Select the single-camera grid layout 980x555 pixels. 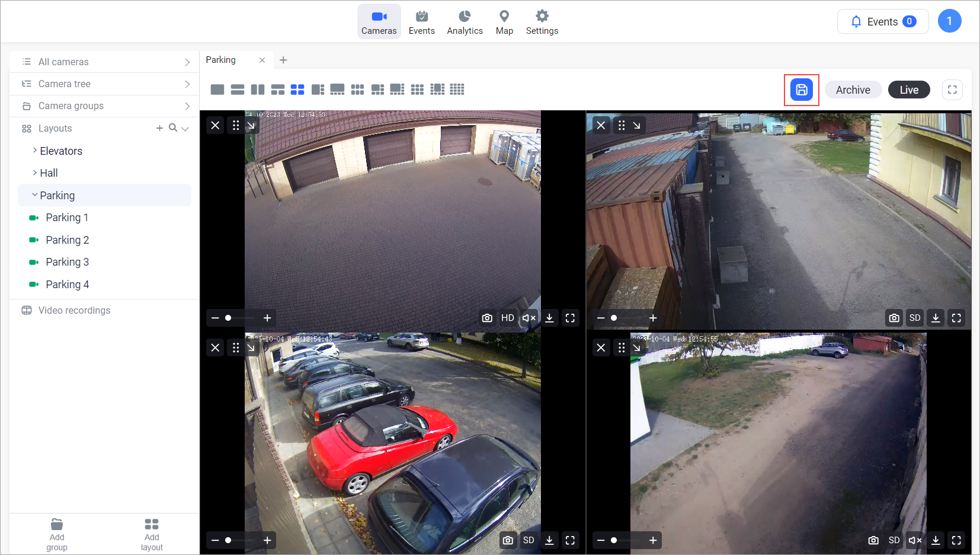(217, 90)
